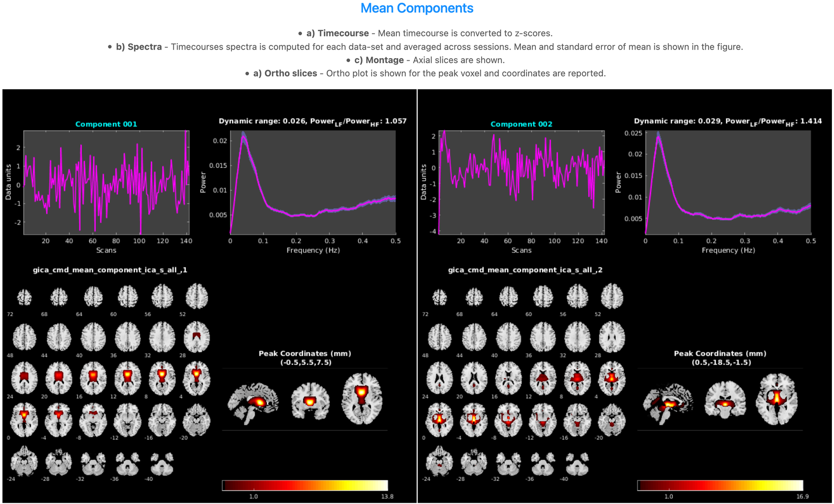Click Component 001 axial slice -8
This screenshot has width=834, height=504.
pyautogui.click(x=93, y=419)
